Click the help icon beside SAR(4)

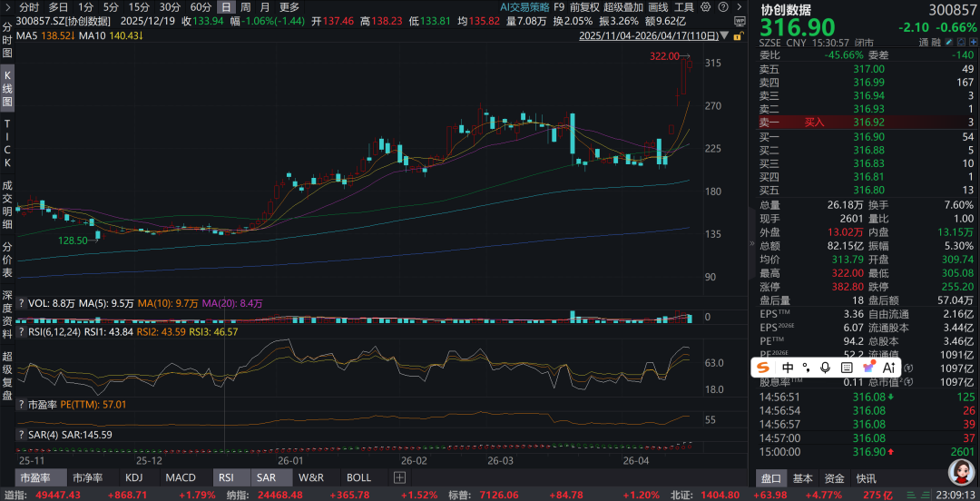[22, 435]
